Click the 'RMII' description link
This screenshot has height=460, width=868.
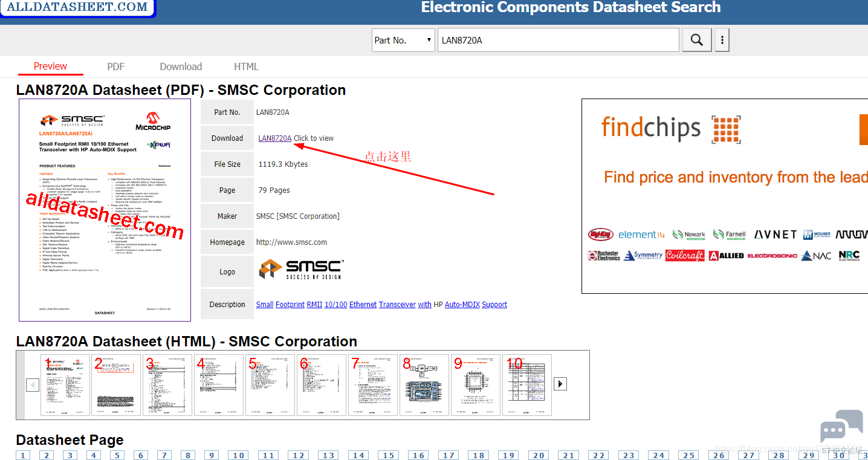[314, 305]
